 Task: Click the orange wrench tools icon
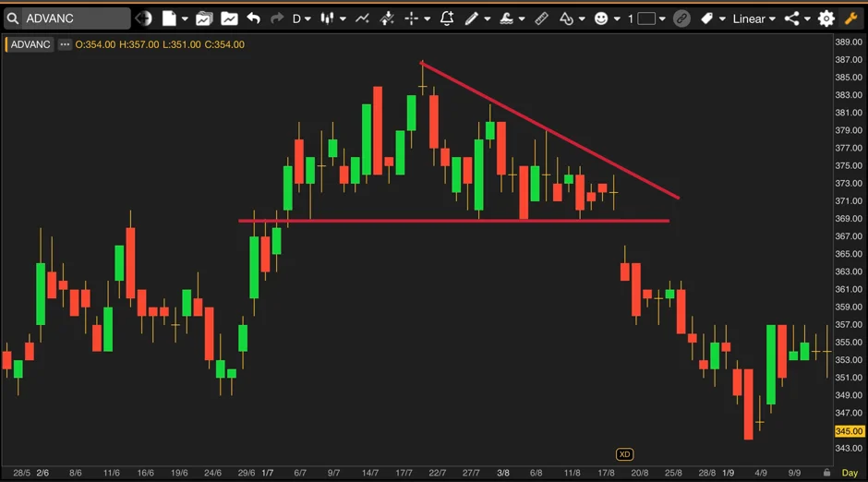pos(851,18)
